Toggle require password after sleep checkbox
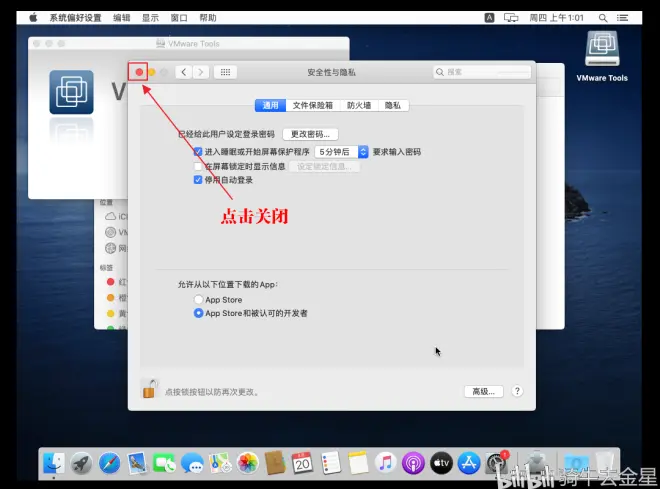Screen dimensions: 660x489 [198, 151]
